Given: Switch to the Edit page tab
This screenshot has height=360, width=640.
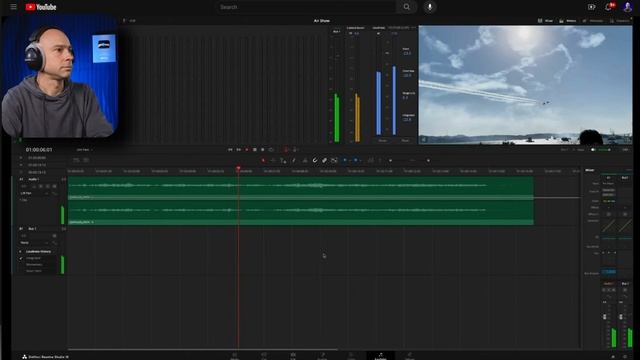Looking at the screenshot, I should (x=293, y=356).
